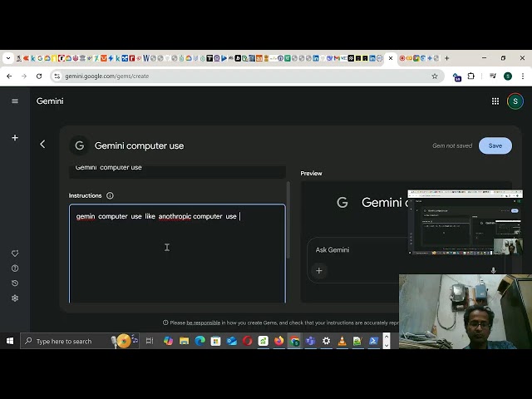Go forward in Chrome browser
532x399 pixels.
tap(24, 76)
